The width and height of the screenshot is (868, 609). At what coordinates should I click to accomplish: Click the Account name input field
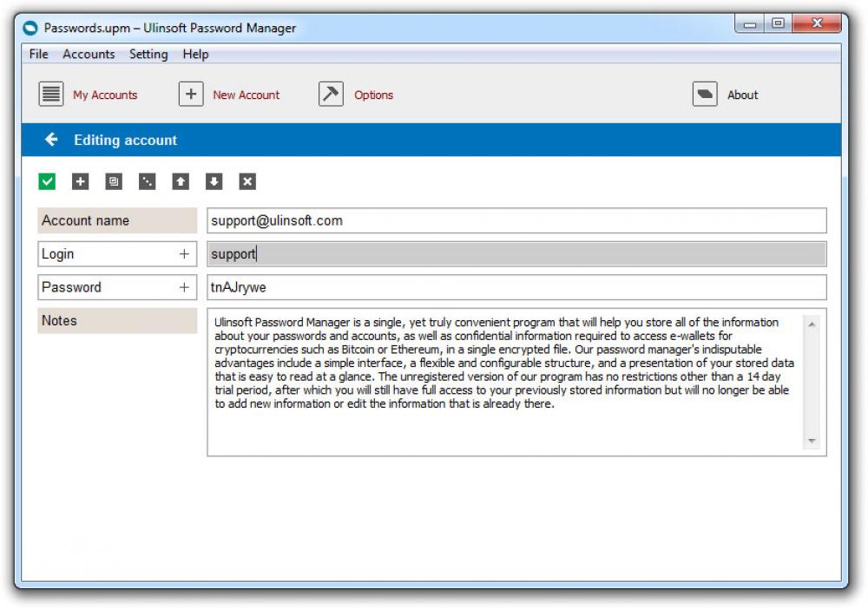click(x=516, y=220)
